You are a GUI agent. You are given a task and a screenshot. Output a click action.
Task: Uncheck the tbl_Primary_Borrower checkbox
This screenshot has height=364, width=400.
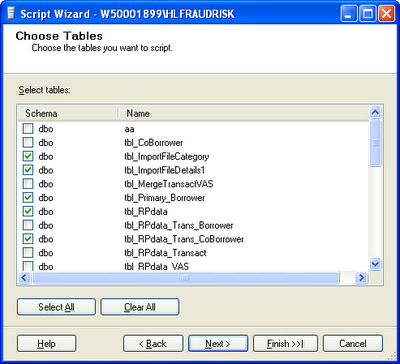[x=28, y=198]
